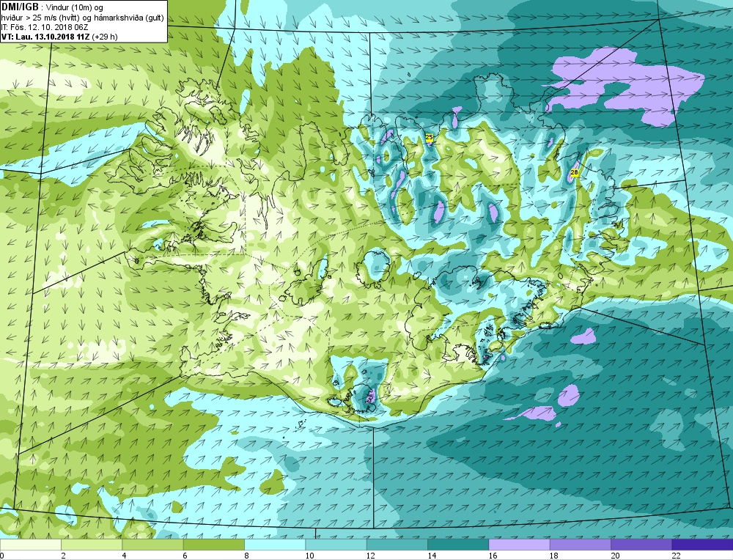Select the 8–10 m/s light cyan swatch
This screenshot has height=560, width=733.
[x=275, y=545]
